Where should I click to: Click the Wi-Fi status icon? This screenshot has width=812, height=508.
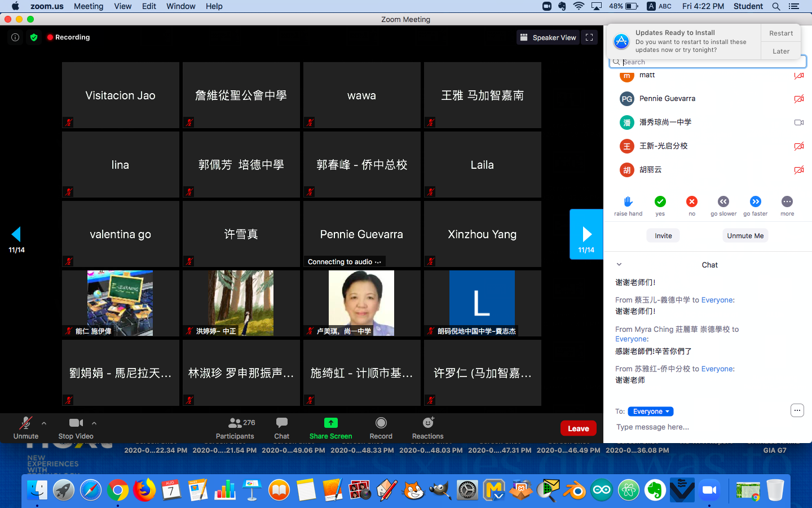[x=579, y=6]
